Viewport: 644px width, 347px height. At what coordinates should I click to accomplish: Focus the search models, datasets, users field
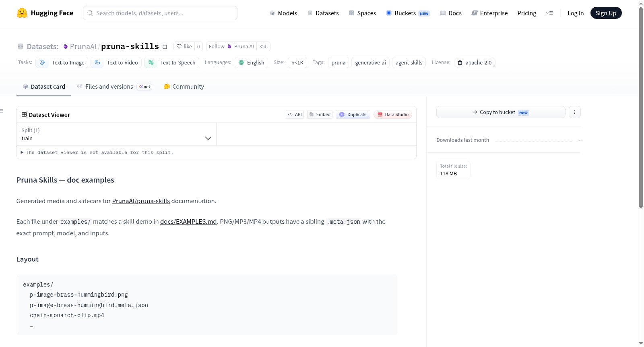click(x=160, y=13)
